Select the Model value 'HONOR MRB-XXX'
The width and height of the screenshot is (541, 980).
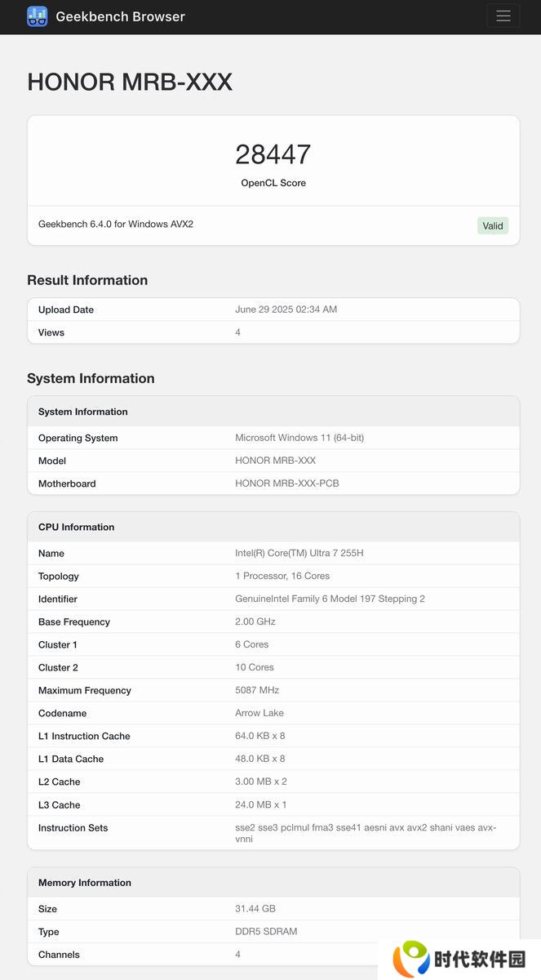276,461
